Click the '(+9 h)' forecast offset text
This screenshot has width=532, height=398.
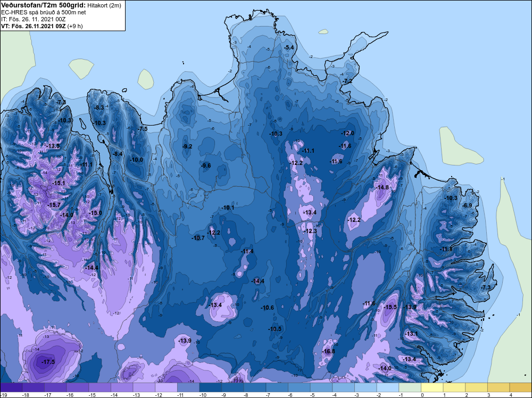click(x=75, y=26)
